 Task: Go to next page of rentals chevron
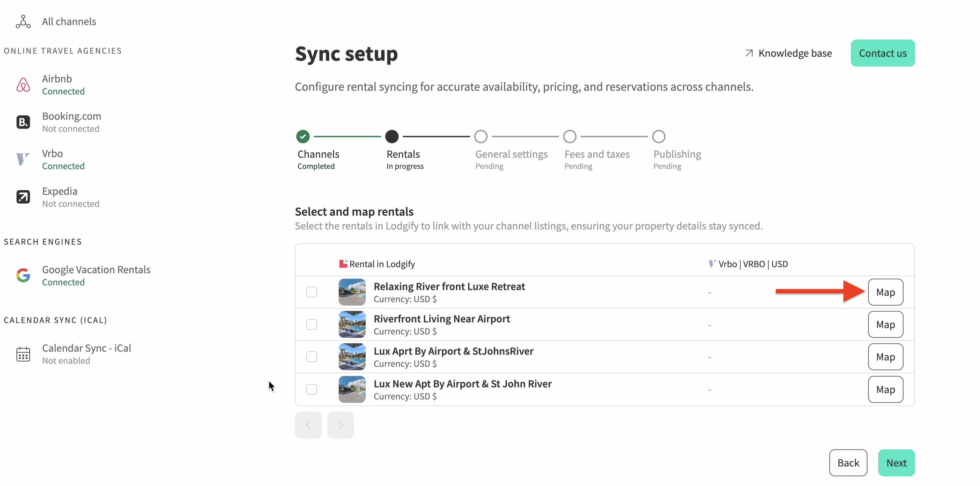tap(340, 425)
